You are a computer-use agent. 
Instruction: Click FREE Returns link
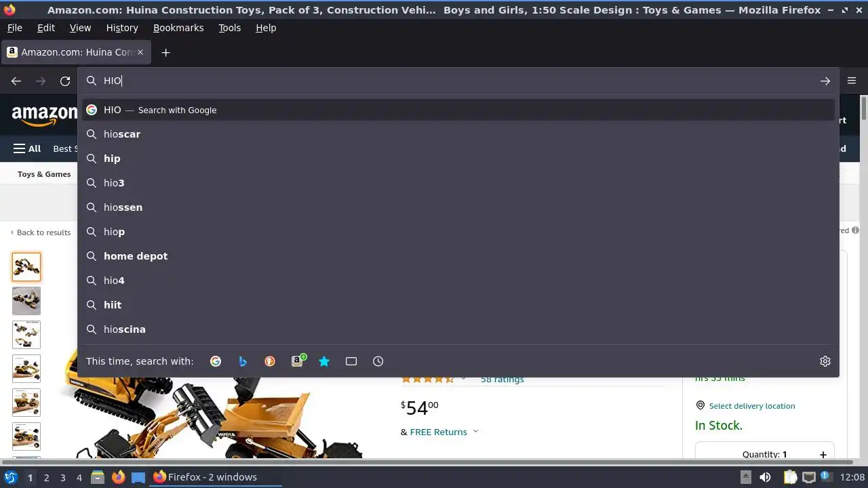tap(439, 432)
